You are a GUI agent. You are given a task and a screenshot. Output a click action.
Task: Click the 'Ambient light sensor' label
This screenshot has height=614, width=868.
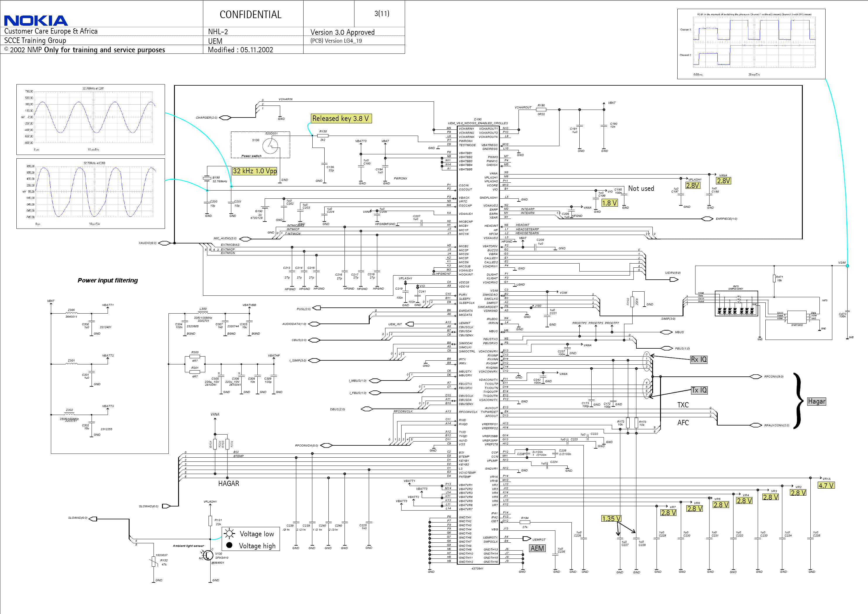click(188, 546)
